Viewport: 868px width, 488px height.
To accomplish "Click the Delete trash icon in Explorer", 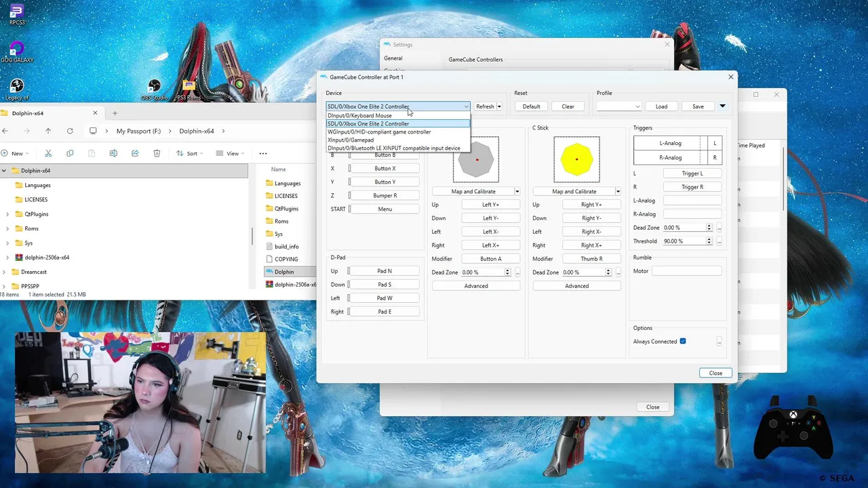I will click(157, 153).
